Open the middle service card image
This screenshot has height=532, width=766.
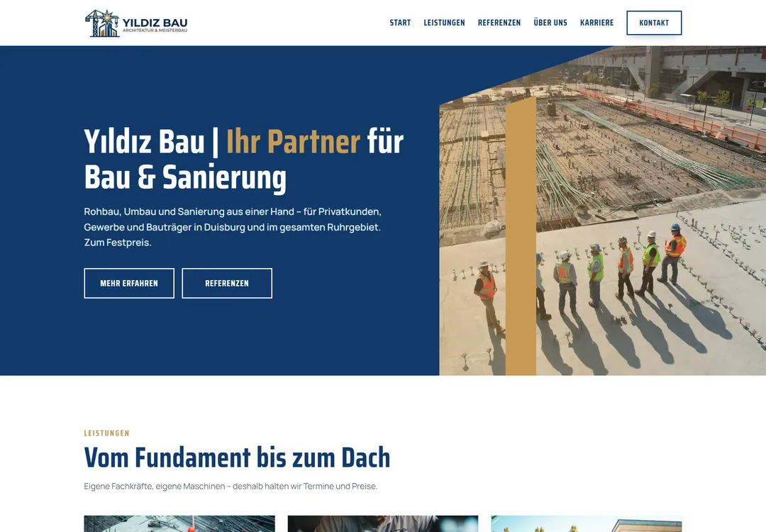(x=383, y=523)
